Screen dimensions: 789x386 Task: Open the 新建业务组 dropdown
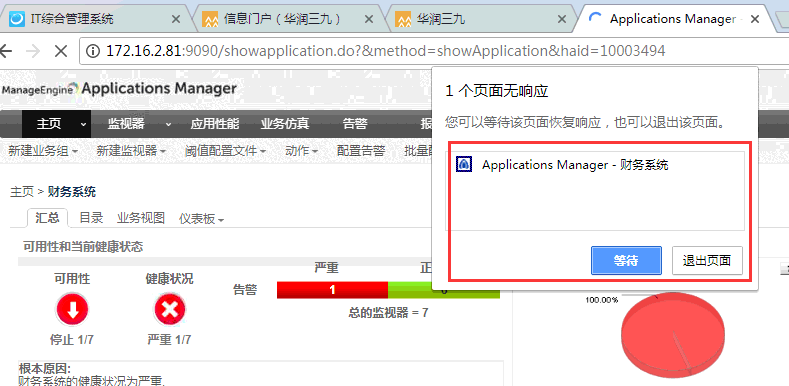(43, 150)
